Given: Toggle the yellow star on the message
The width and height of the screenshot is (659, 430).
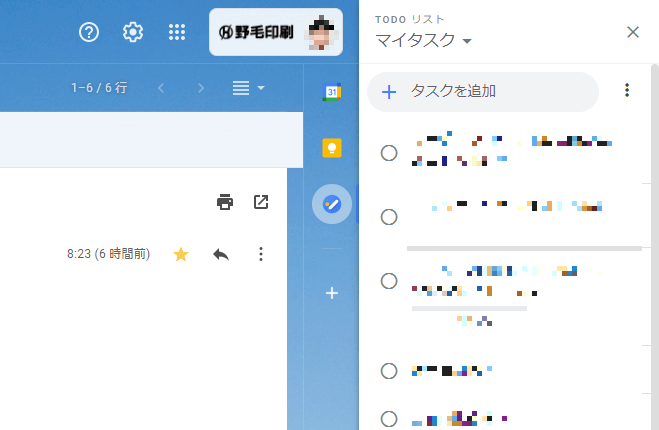Looking at the screenshot, I should [x=181, y=254].
